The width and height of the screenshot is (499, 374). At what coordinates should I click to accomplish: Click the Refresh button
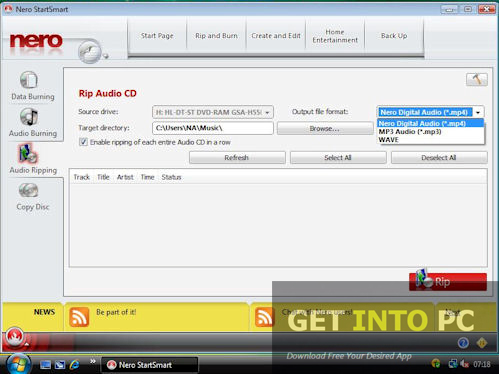237,158
